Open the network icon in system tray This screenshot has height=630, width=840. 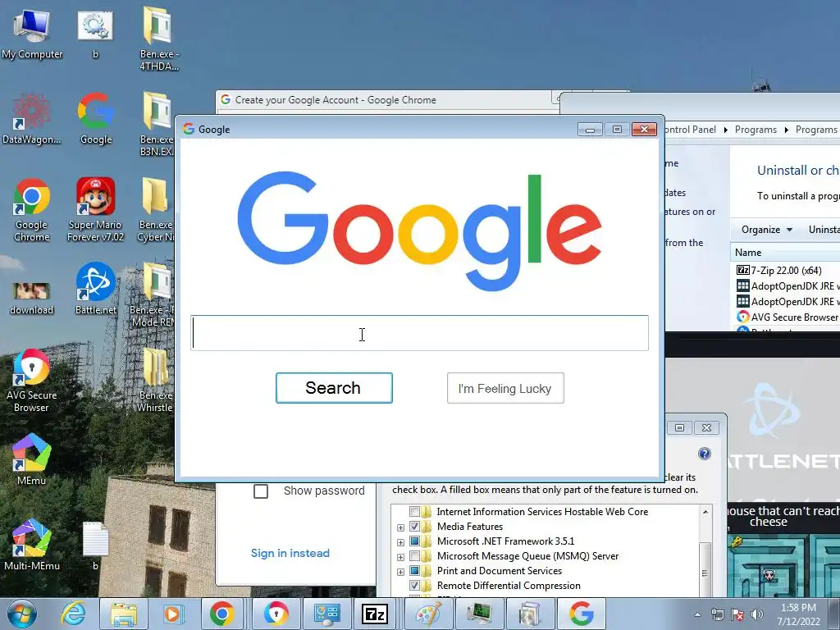click(717, 614)
